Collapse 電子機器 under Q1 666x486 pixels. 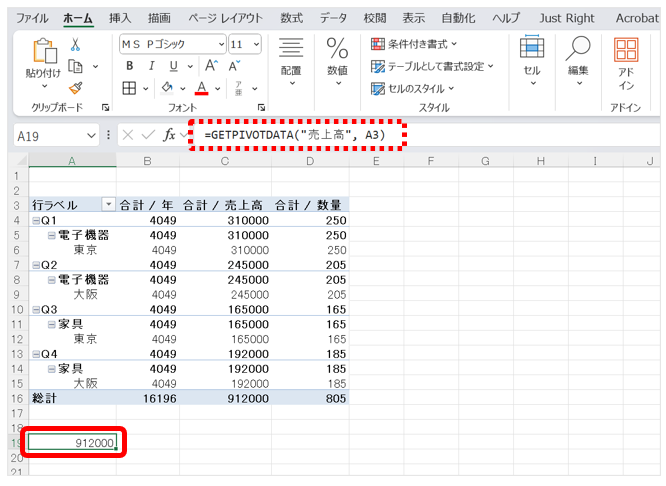pos(51,235)
